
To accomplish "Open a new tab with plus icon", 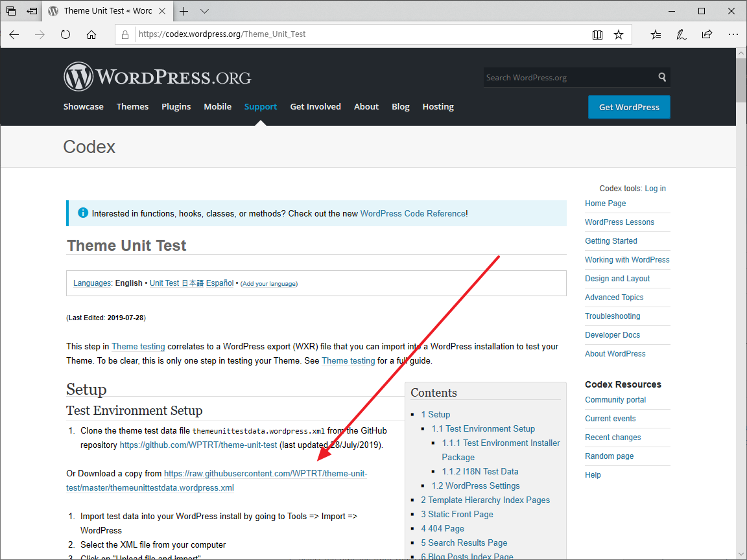I will (184, 11).
